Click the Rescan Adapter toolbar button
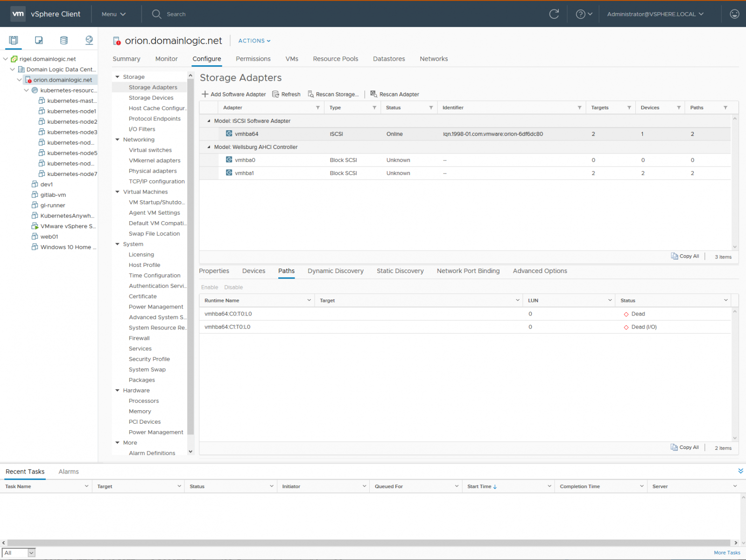Image resolution: width=746 pixels, height=560 pixels. pos(394,94)
